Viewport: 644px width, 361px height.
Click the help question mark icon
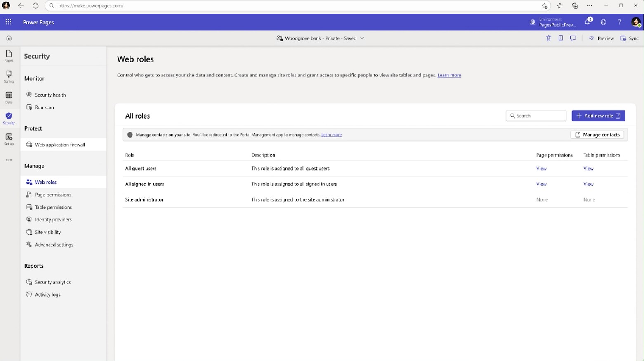[x=619, y=22]
